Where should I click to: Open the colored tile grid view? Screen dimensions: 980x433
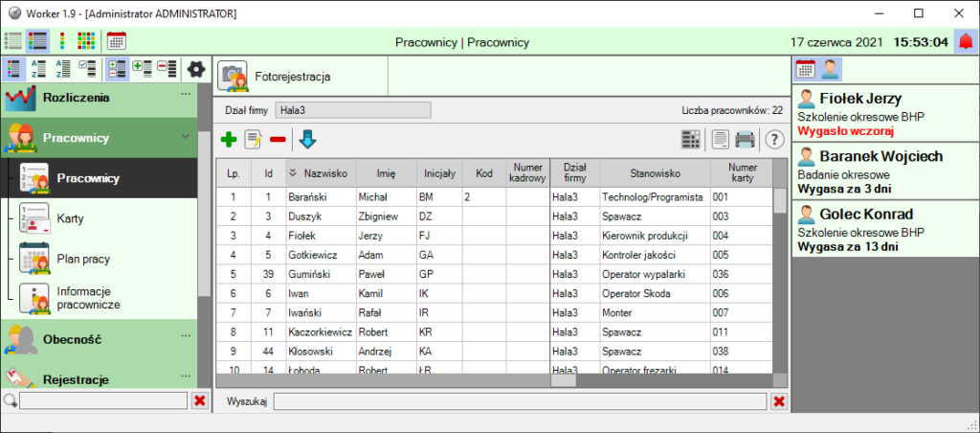click(85, 41)
